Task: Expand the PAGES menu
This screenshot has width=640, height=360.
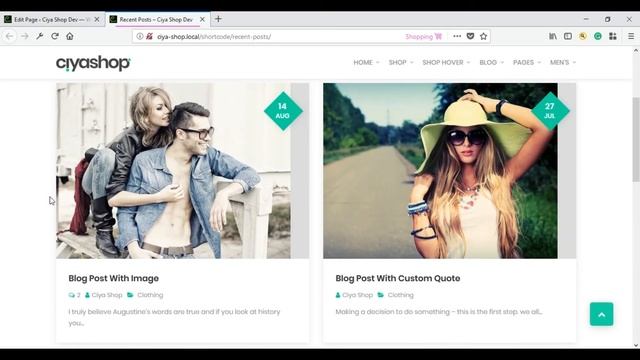Action: [527, 62]
